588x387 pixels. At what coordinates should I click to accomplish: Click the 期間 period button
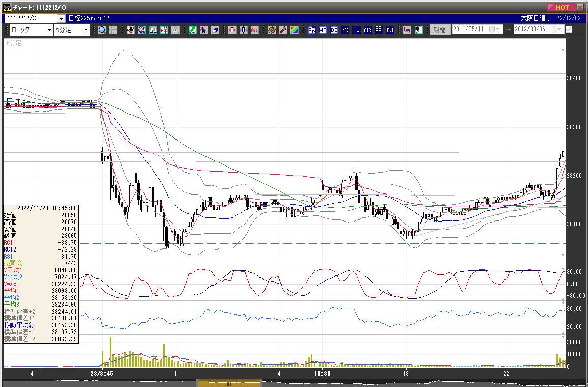pos(440,30)
